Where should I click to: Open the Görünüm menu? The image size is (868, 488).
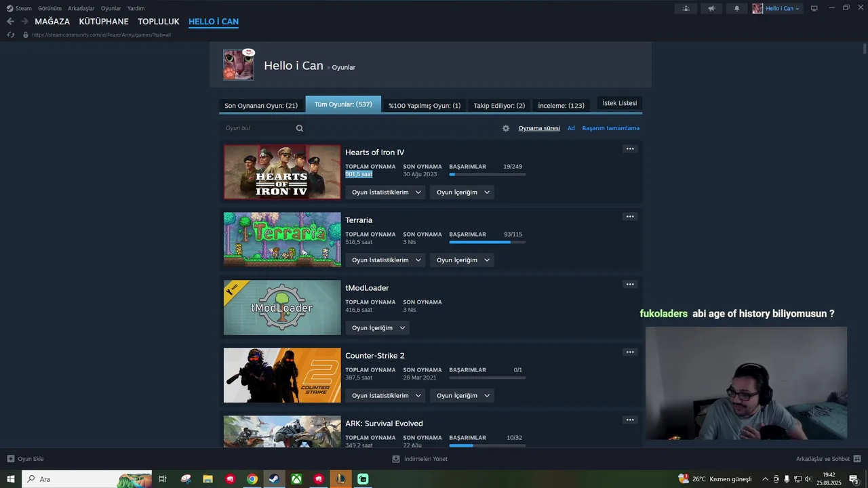tap(50, 8)
